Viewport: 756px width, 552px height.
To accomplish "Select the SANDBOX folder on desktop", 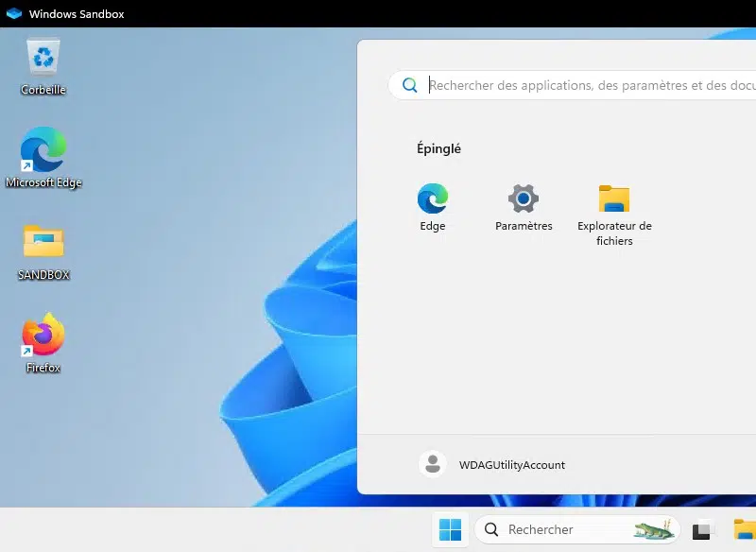I will (x=43, y=243).
